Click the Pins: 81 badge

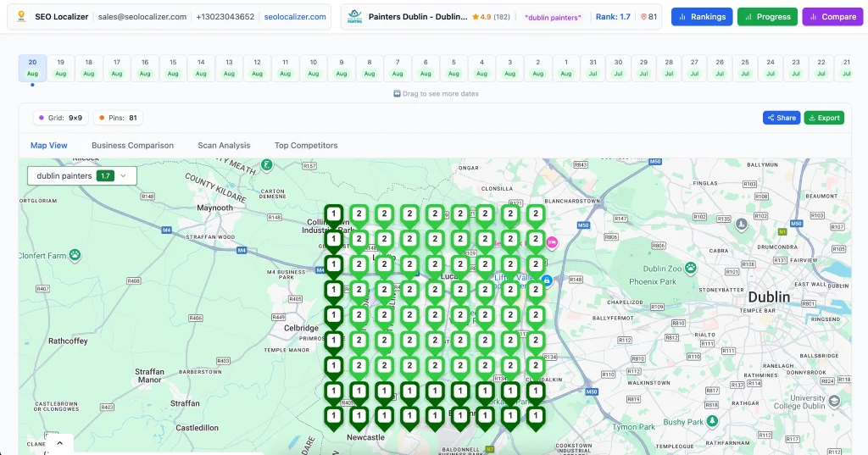(119, 118)
